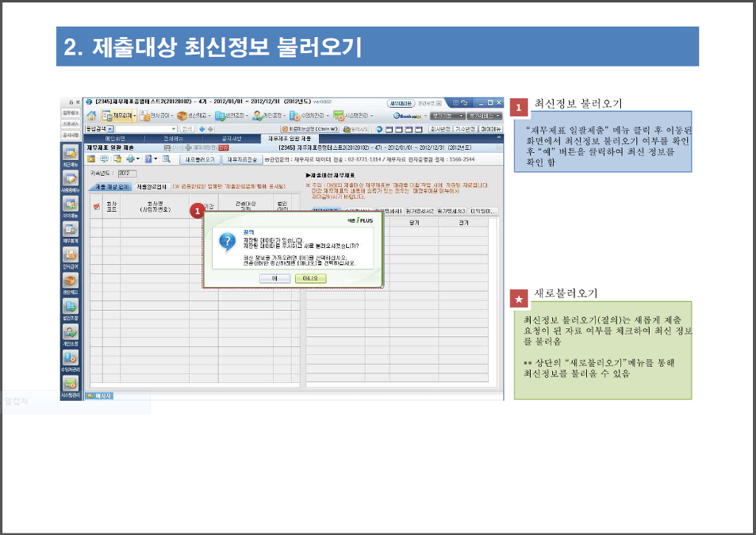
Task: Open the 인사급여 module menu
Action: (157, 116)
